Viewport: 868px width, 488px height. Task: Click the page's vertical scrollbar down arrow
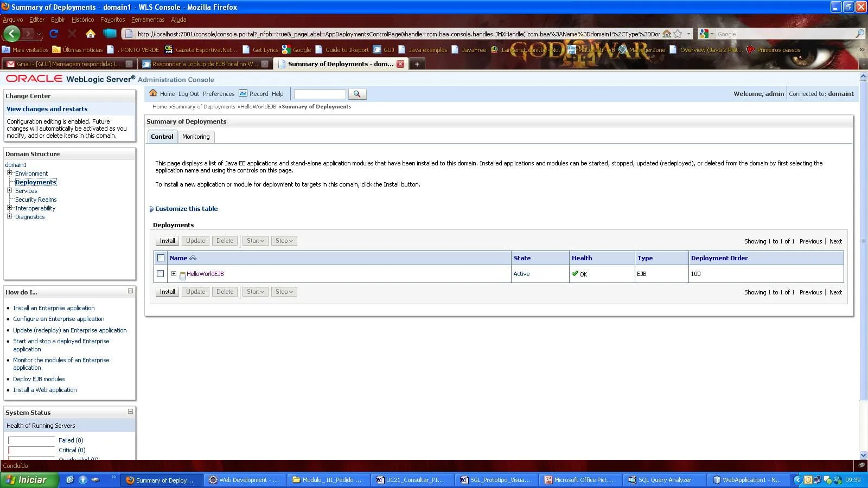(x=863, y=455)
